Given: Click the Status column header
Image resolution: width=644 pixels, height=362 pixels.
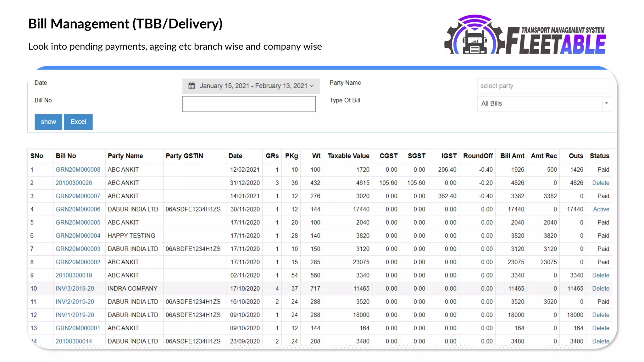Looking at the screenshot, I should point(599,156).
